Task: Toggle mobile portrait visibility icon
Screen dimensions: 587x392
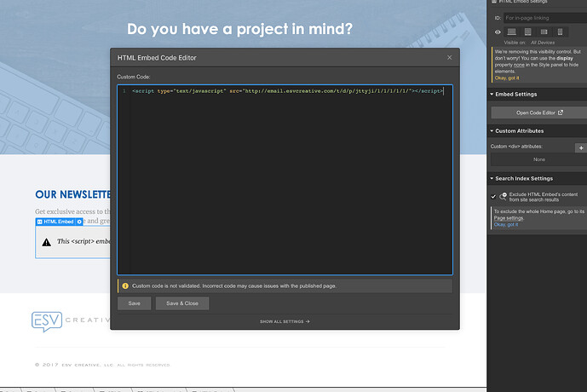Action: tap(560, 32)
